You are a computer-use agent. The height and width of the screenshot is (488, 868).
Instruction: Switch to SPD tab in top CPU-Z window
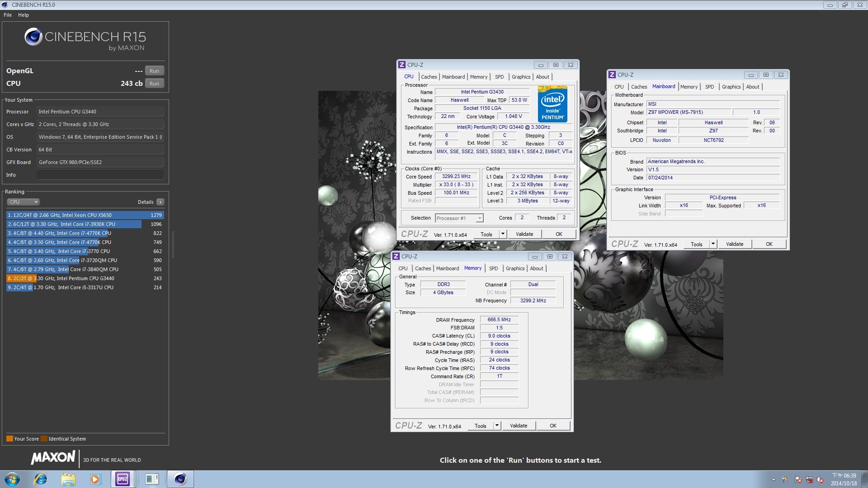point(499,77)
